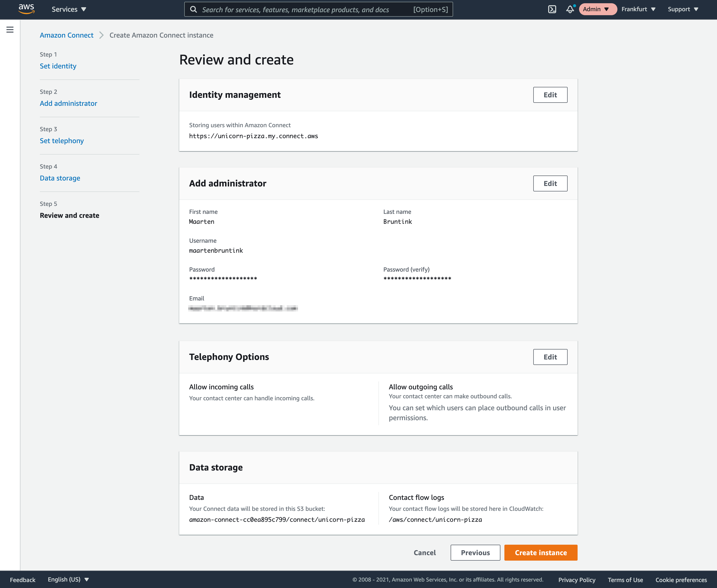
Task: Click the Review and create page heading
Action: coord(237,60)
